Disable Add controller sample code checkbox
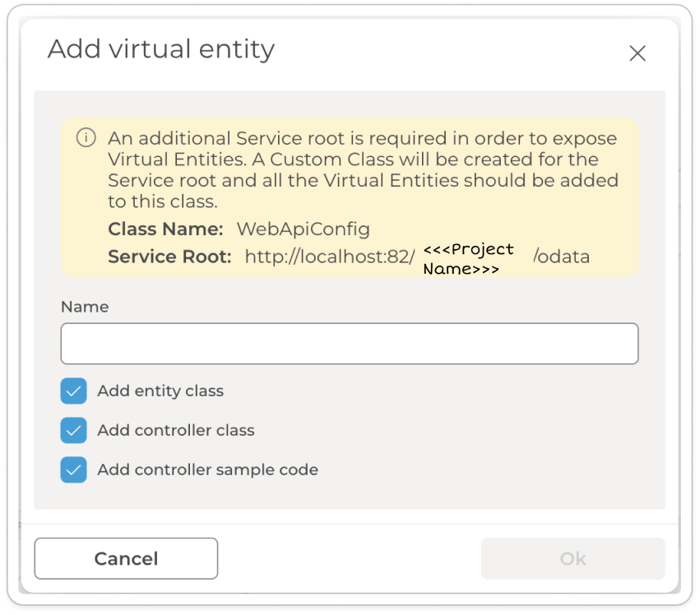Screen dimensions: 700x615 click(x=74, y=470)
